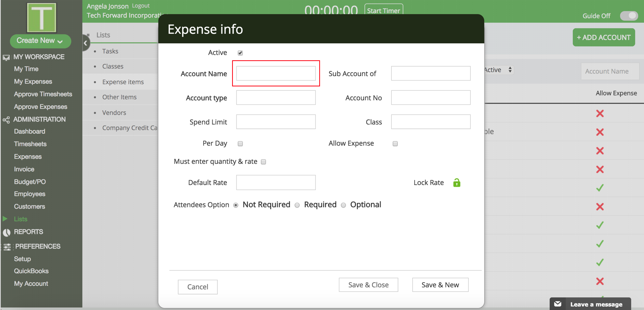The image size is (644, 310).
Task: Click the green Lock Rate padlock icon
Action: point(457,183)
